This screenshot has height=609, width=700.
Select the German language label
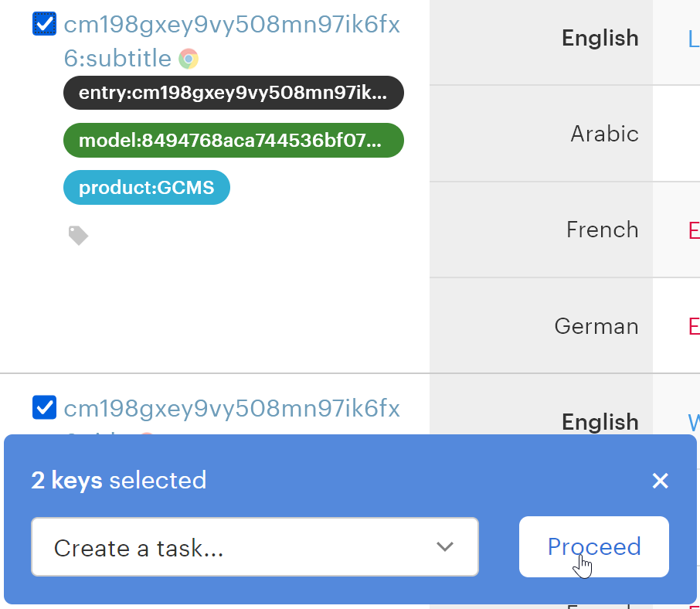click(596, 325)
